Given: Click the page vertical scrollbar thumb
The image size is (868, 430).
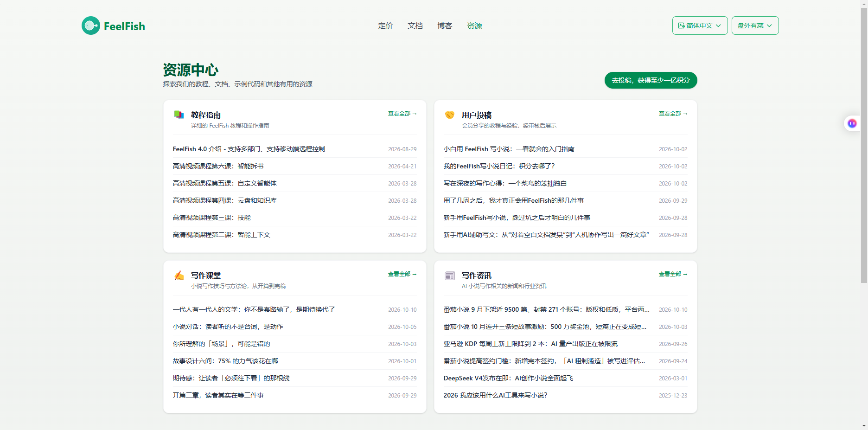Looking at the screenshot, I should click(x=864, y=145).
